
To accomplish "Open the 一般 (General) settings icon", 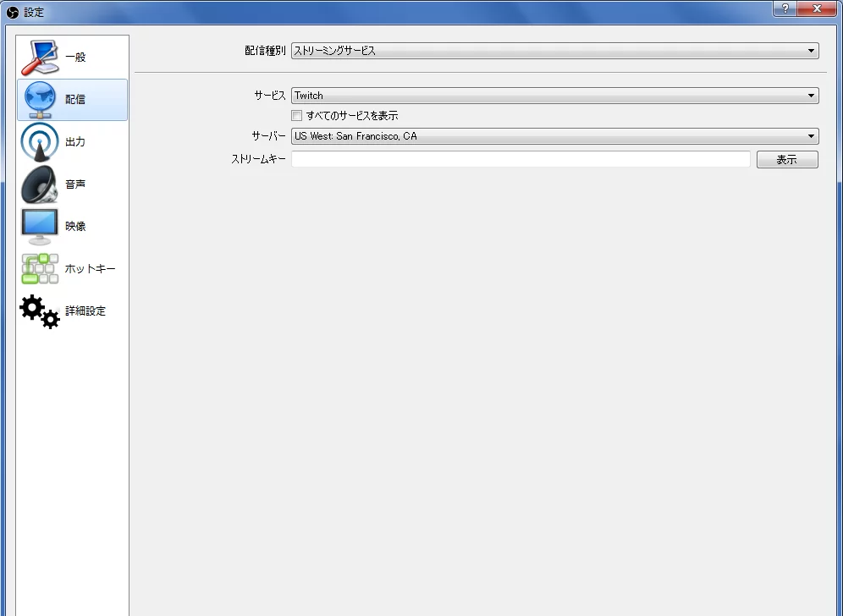I will (x=40, y=58).
